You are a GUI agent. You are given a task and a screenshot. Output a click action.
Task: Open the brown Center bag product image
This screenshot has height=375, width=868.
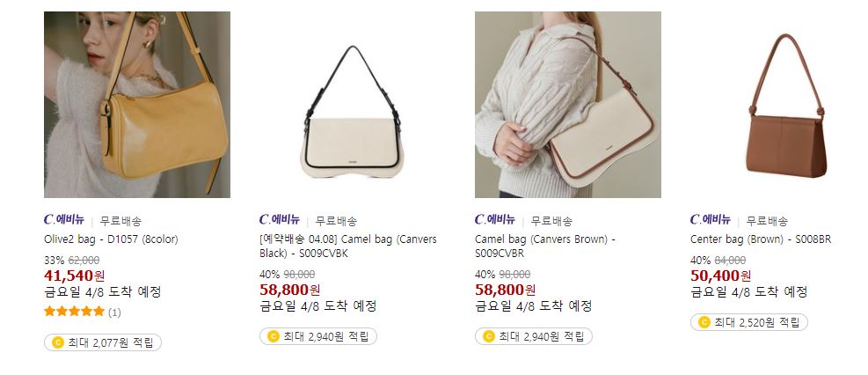784,105
